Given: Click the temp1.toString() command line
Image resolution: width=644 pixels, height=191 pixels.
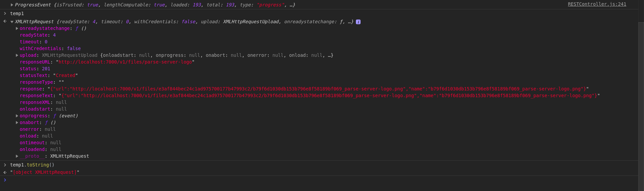Looking at the screenshot, I should point(32,165).
